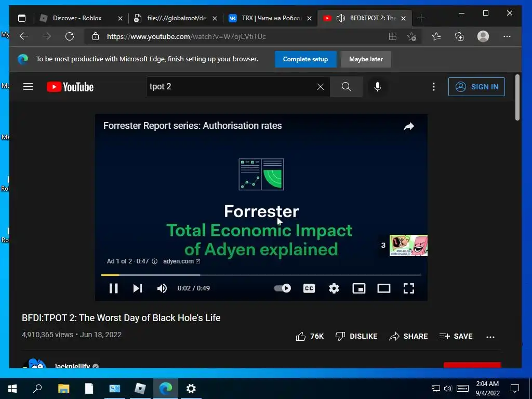Open the Edge profile icon
The width and height of the screenshot is (532, 399).
tap(483, 36)
